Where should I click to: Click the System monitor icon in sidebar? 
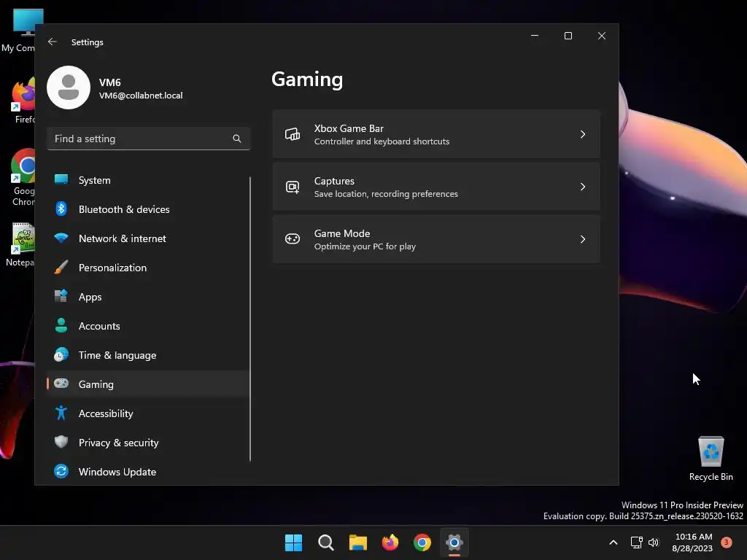click(x=61, y=179)
